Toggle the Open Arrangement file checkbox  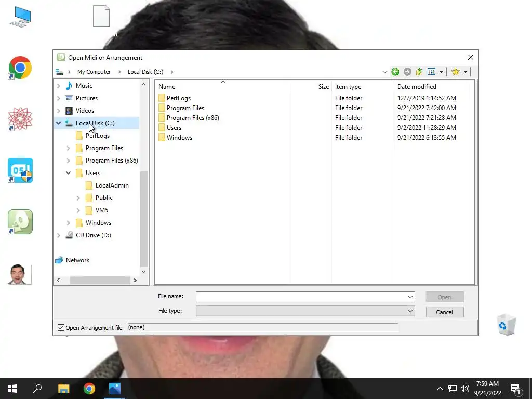[61, 328]
